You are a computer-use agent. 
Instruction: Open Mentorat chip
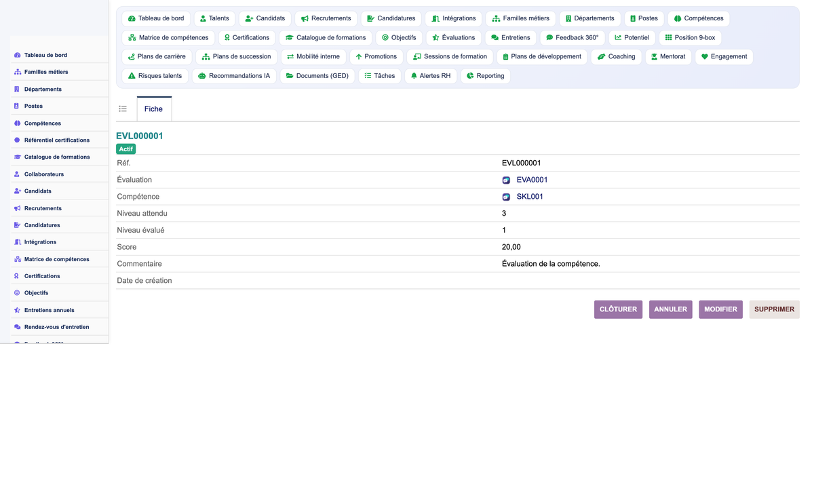668,56
